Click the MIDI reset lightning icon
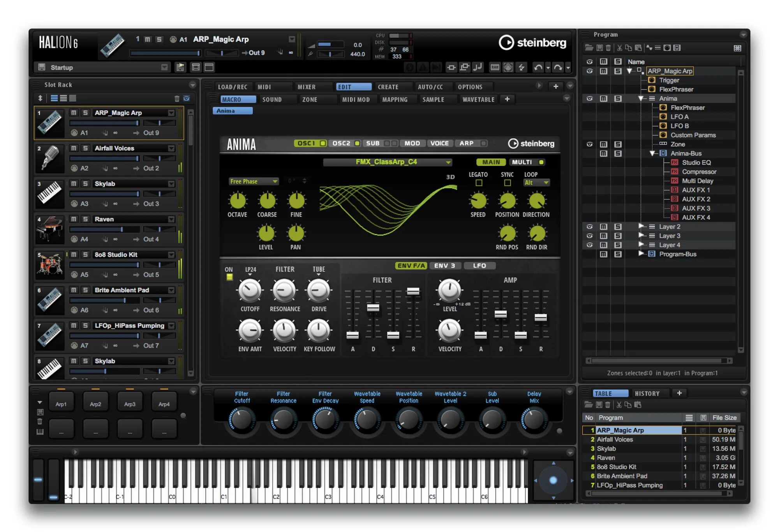The width and height of the screenshot is (779, 532). tap(521, 67)
